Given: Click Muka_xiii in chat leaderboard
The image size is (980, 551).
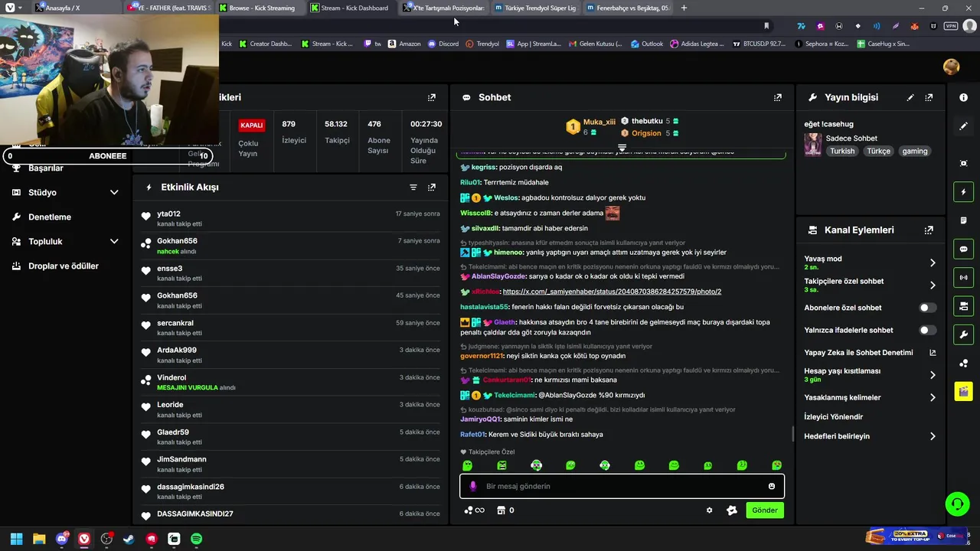Looking at the screenshot, I should pos(599,122).
